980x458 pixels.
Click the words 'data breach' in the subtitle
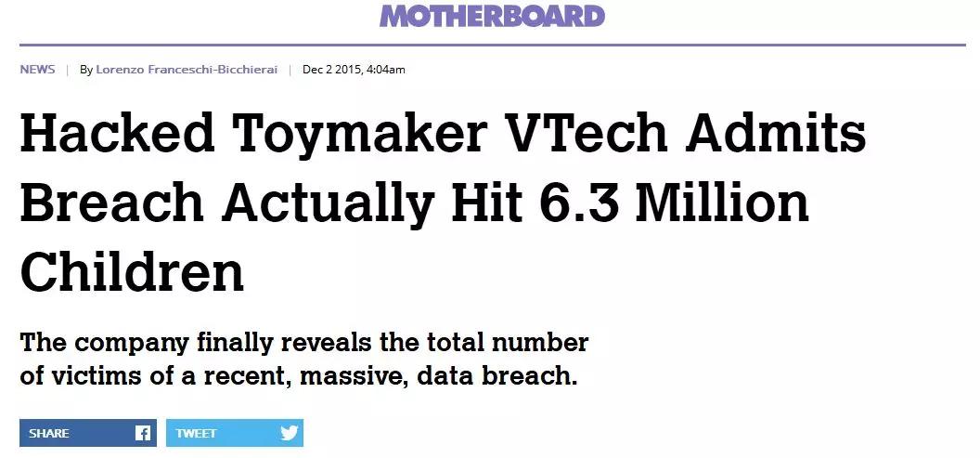click(x=496, y=376)
